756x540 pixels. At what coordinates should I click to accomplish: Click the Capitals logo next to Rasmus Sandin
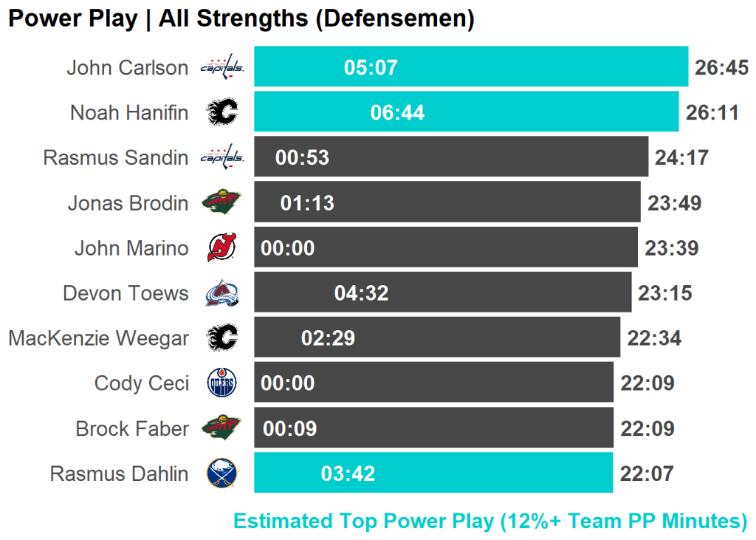pos(221,157)
